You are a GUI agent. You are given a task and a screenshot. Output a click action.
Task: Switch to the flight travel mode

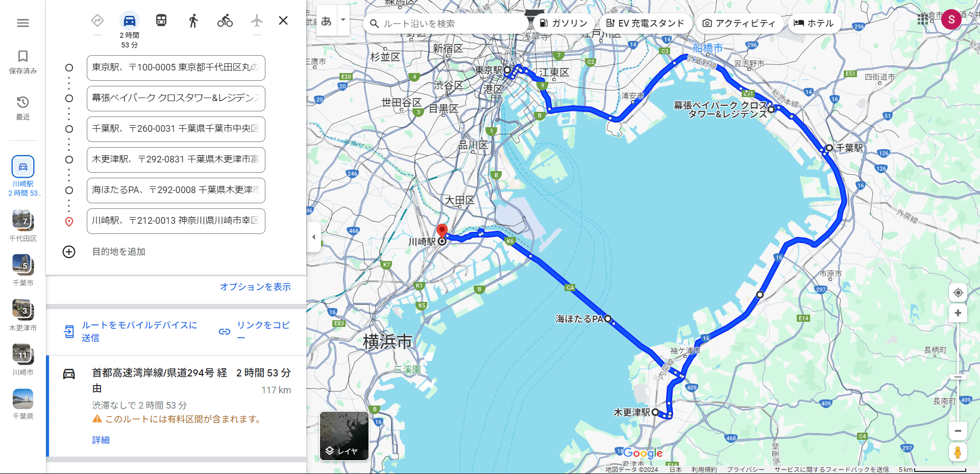[257, 20]
